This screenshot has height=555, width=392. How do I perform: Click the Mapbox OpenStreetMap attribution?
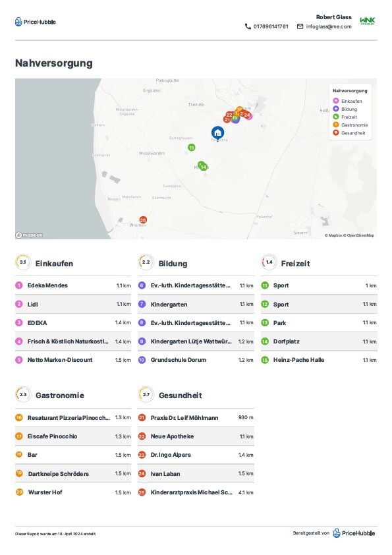(x=349, y=235)
